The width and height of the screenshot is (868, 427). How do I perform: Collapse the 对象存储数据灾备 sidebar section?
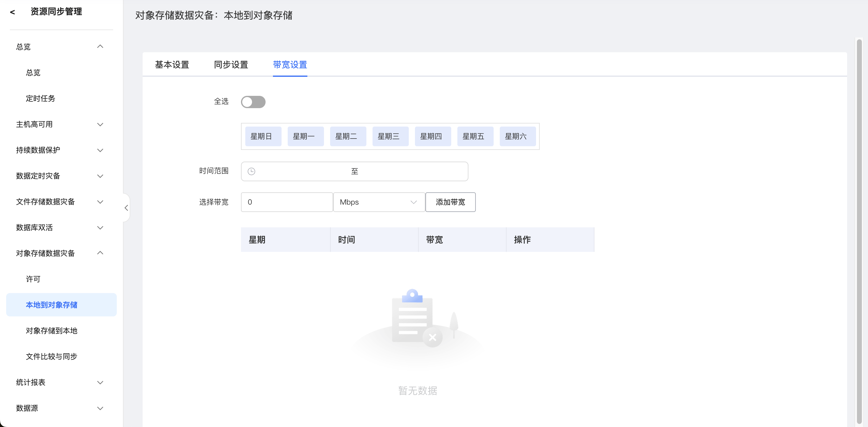pyautogui.click(x=100, y=253)
